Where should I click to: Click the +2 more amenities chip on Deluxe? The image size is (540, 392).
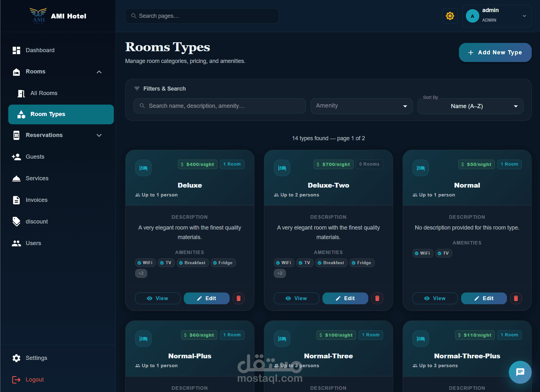[141, 273]
